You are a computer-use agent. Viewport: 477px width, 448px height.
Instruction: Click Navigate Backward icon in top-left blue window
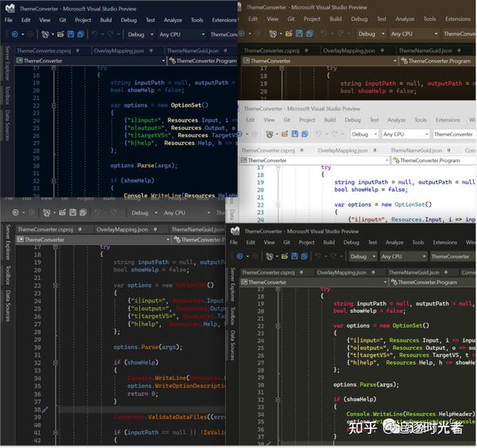pos(14,34)
